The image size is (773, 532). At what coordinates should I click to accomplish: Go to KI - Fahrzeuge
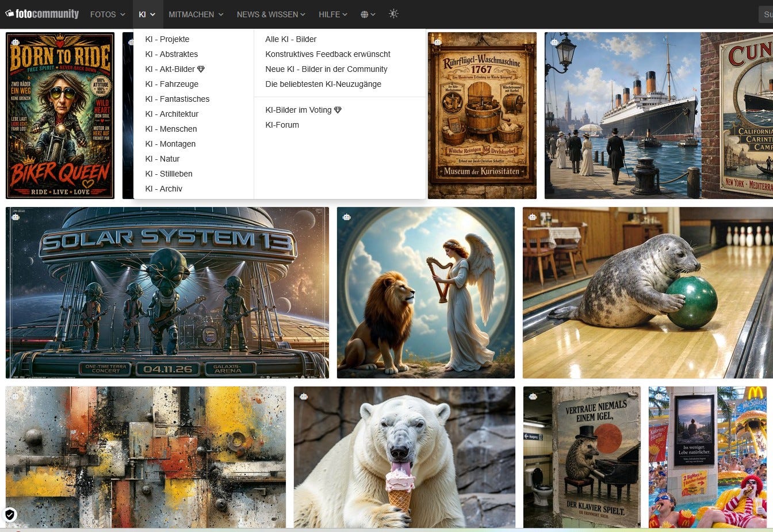[172, 84]
